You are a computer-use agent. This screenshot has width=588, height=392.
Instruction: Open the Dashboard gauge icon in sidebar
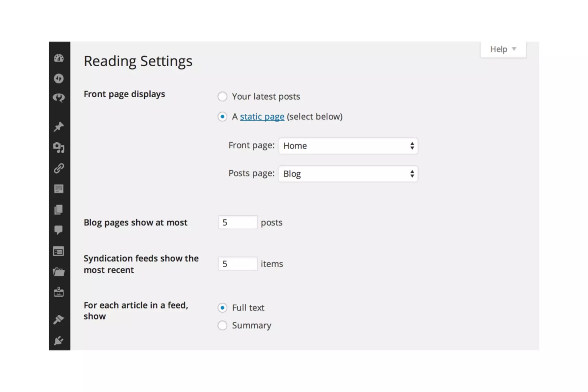59,58
